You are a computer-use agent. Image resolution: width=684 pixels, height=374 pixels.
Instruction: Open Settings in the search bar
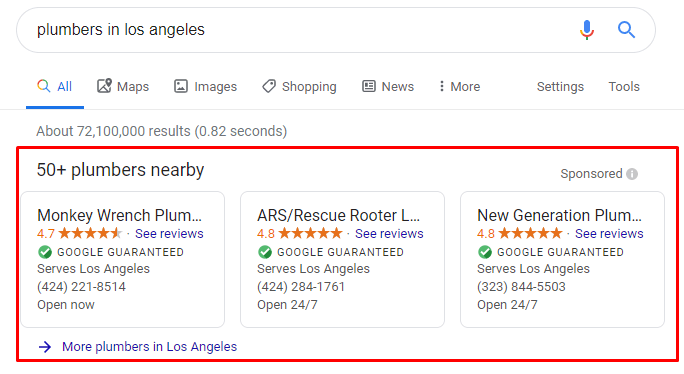pos(560,86)
